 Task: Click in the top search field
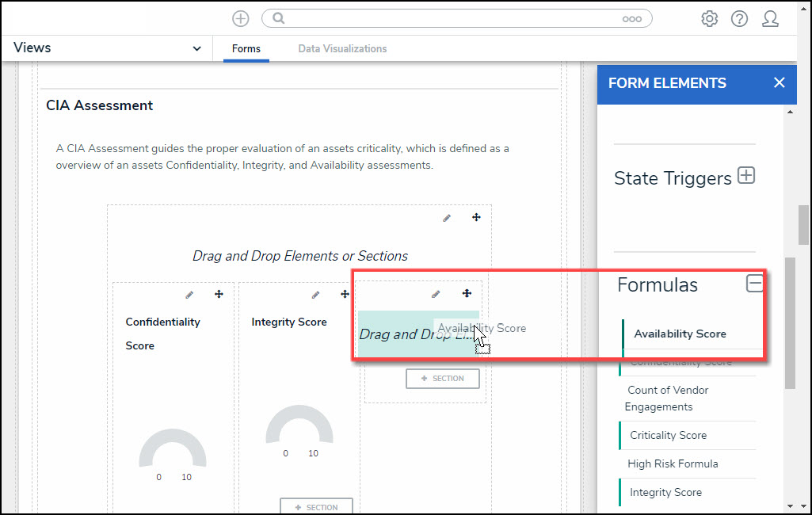pyautogui.click(x=452, y=19)
